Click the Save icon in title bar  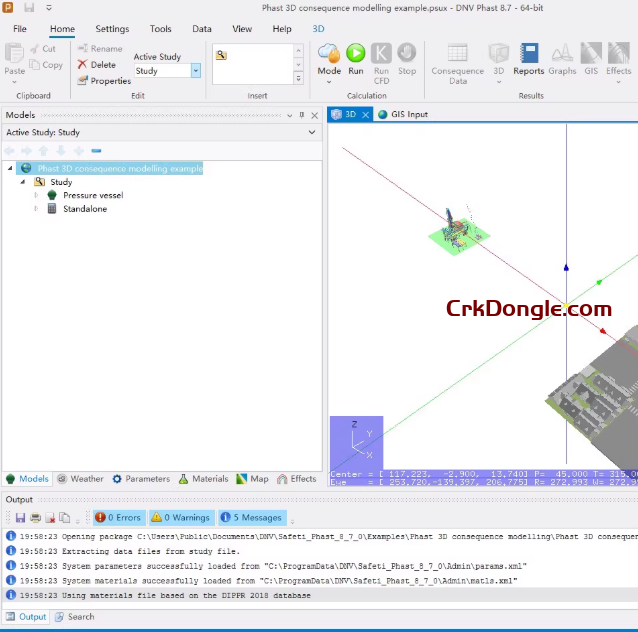(29, 7)
